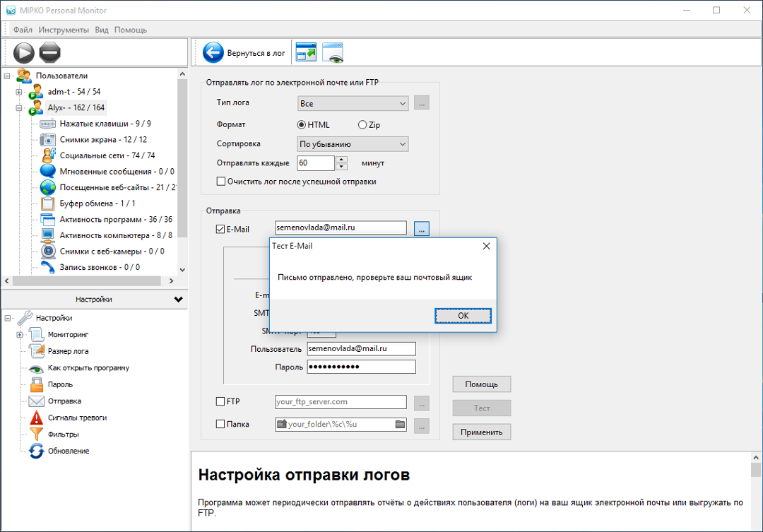
Task: Click the Пользователь input field
Action: tap(361, 348)
